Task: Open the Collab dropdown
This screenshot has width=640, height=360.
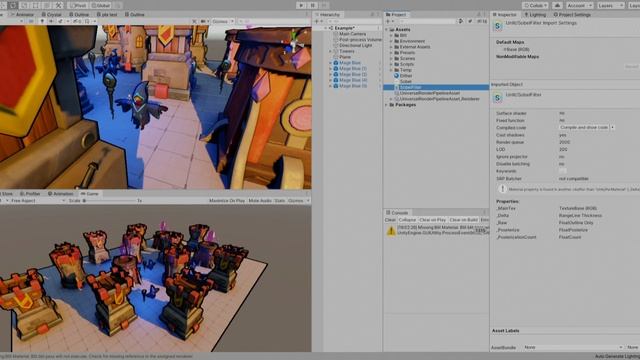Action: [535, 5]
